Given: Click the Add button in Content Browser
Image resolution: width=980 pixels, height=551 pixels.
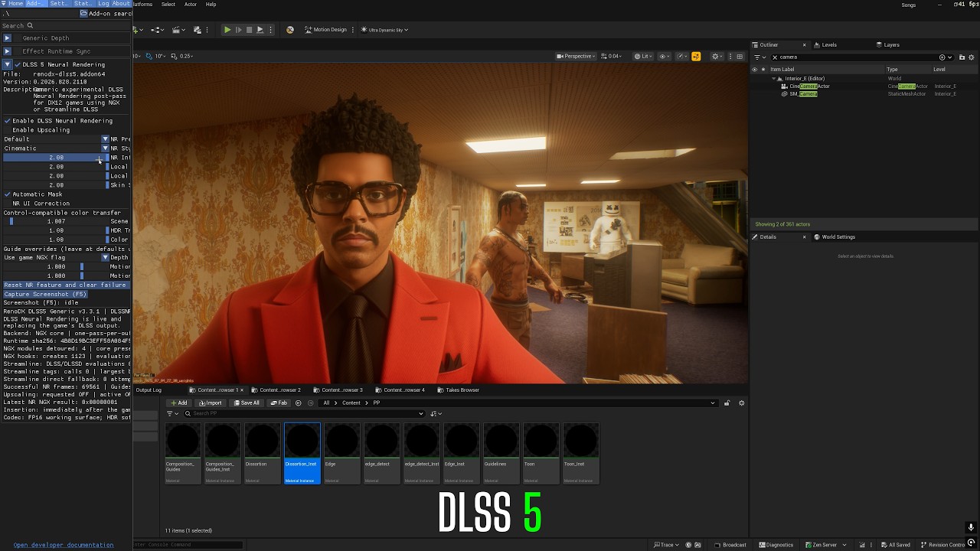Looking at the screenshot, I should point(179,403).
